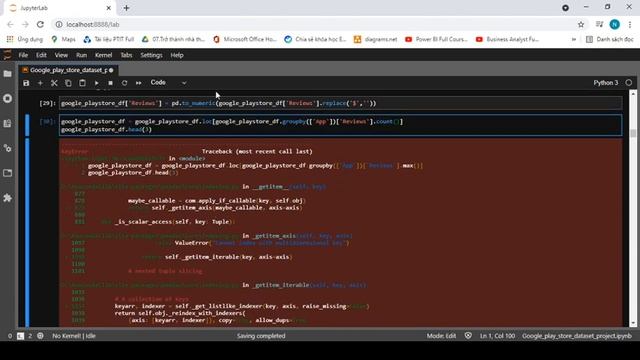Viewport: 640px width, 360px height.
Task: Save the notebook with the toolbar save icon
Action: pyautogui.click(x=26, y=83)
